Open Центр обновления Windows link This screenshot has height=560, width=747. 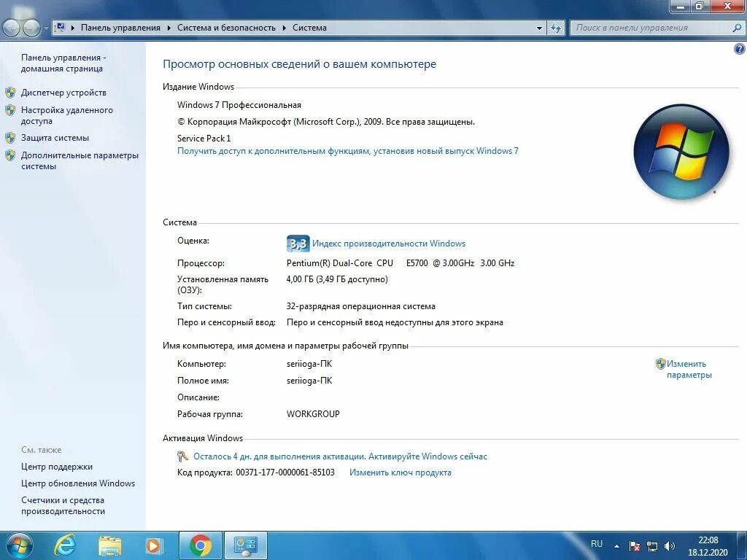(x=77, y=483)
